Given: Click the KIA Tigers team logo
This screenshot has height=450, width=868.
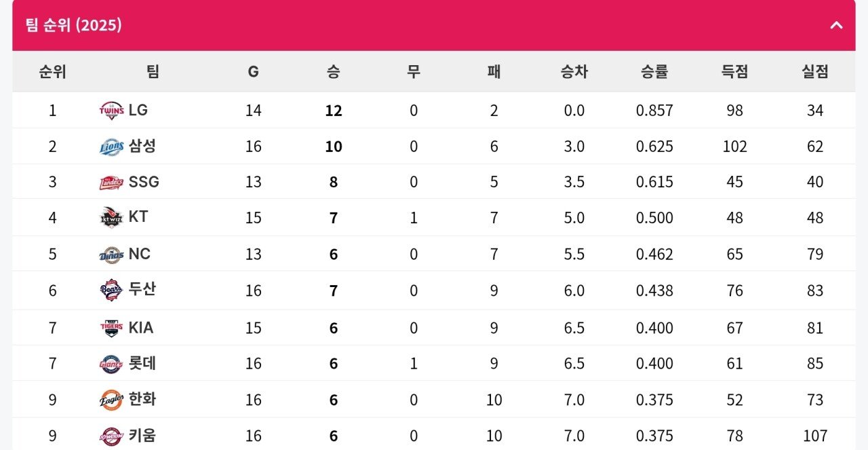Looking at the screenshot, I should [111, 328].
